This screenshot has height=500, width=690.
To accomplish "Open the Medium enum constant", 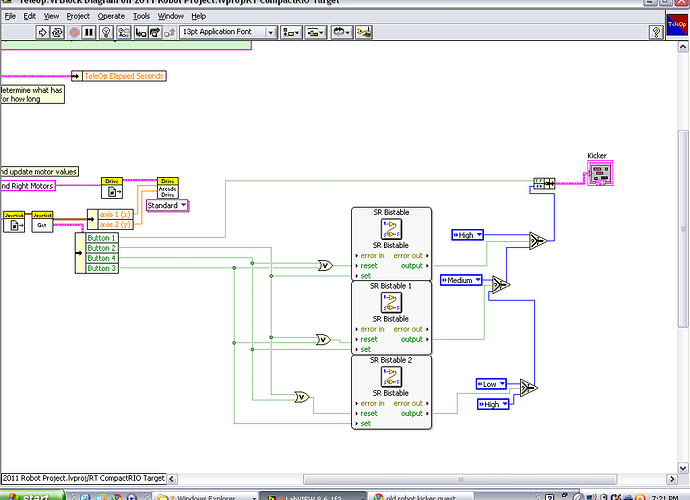I will [461, 280].
